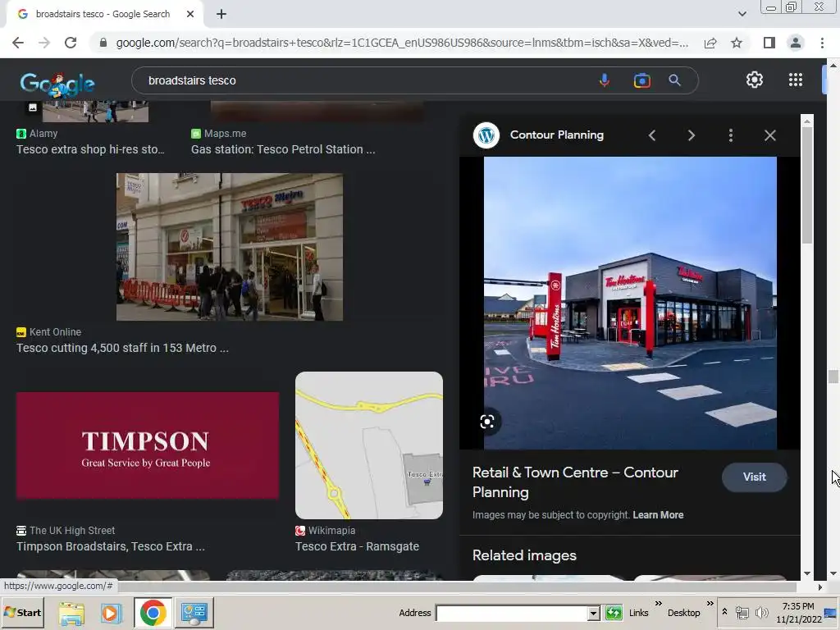Open Timpson Broadstairs, Tesco Extra result

coord(111,546)
